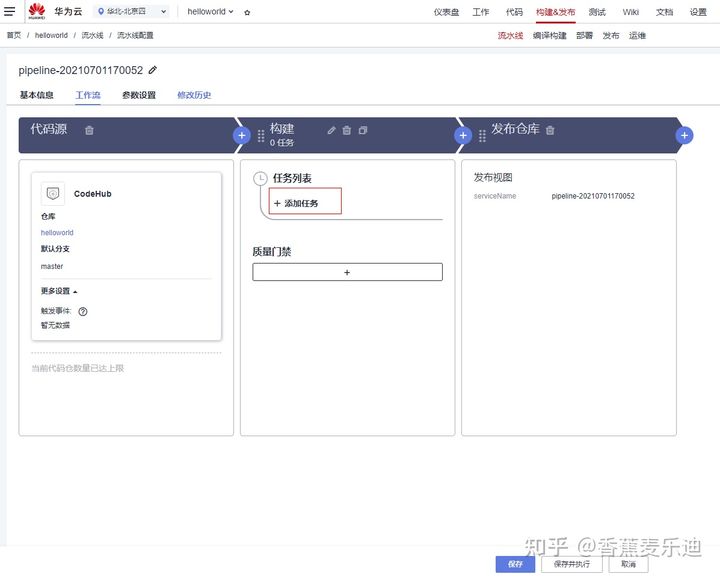The image size is (720, 577).
Task: Click the 保存并执行 button
Action: (572, 564)
